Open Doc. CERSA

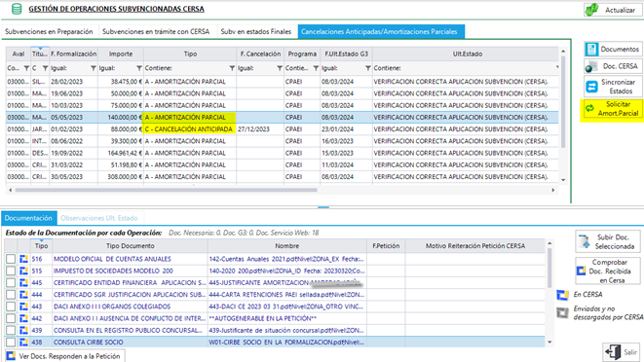click(x=613, y=66)
